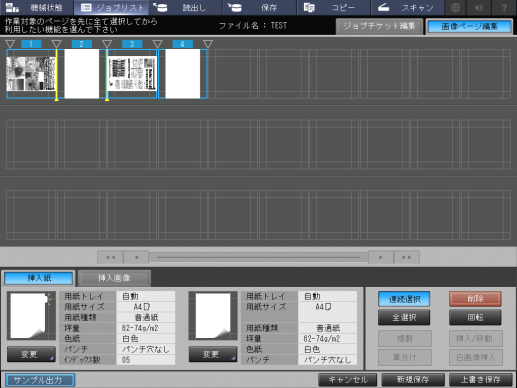
Task: Click insertion triangle between pages 1 and 2
Action: (x=57, y=44)
